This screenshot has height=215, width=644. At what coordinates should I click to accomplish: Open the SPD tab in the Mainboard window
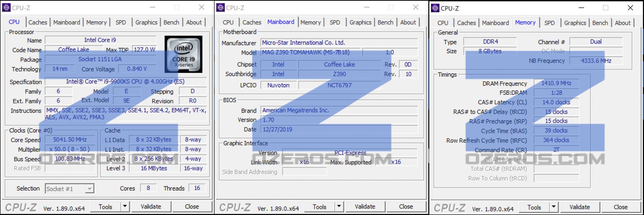click(335, 22)
